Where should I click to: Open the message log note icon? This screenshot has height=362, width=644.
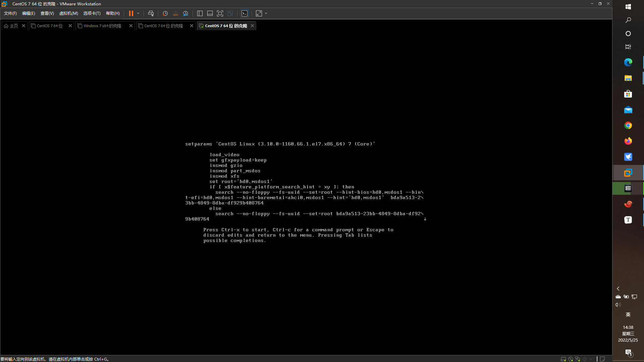602,359
